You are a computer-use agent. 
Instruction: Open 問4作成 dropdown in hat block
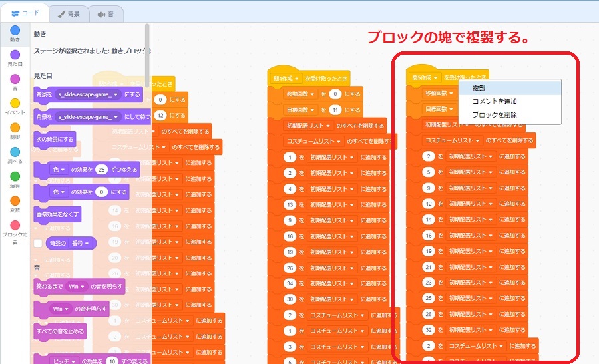point(286,79)
